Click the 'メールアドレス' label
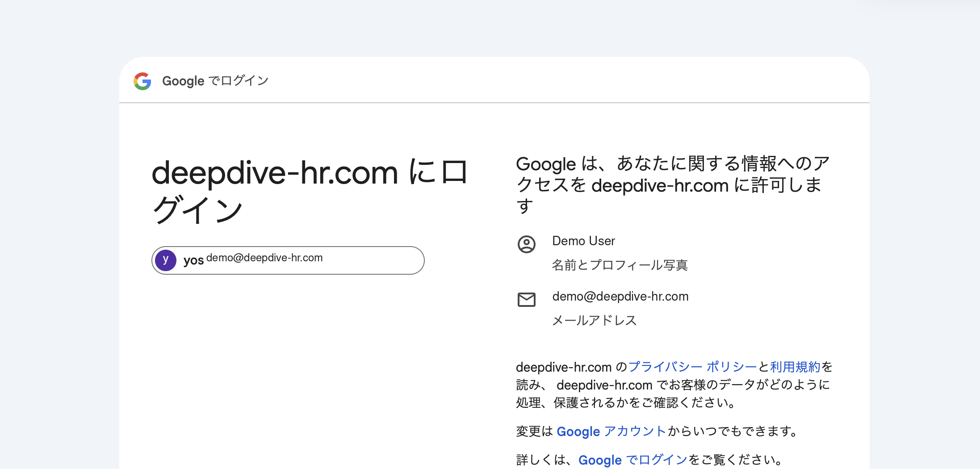 click(595, 320)
